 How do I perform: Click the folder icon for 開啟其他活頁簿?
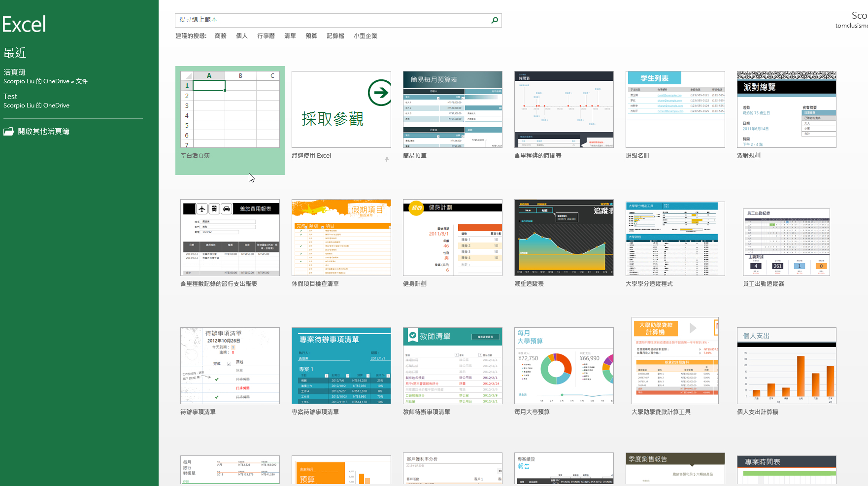[8, 132]
